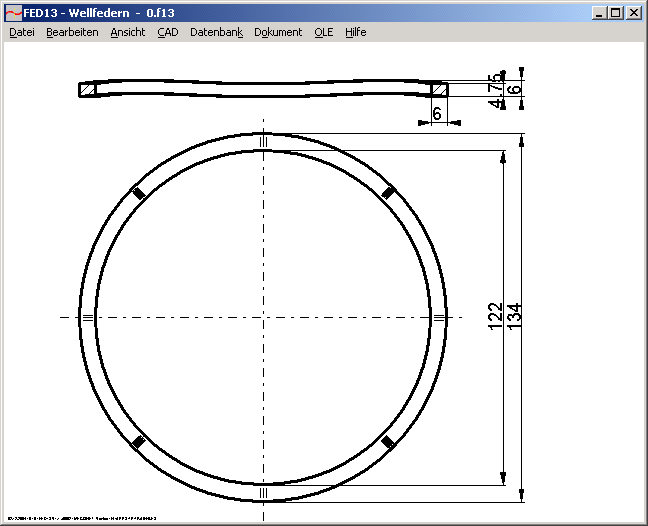This screenshot has width=648, height=526.
Task: Click the center crosshair of the ring drawing
Action: (263, 317)
